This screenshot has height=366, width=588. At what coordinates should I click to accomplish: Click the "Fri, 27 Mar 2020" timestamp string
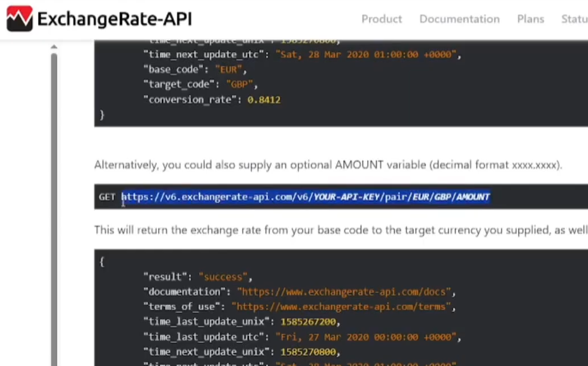366,337
